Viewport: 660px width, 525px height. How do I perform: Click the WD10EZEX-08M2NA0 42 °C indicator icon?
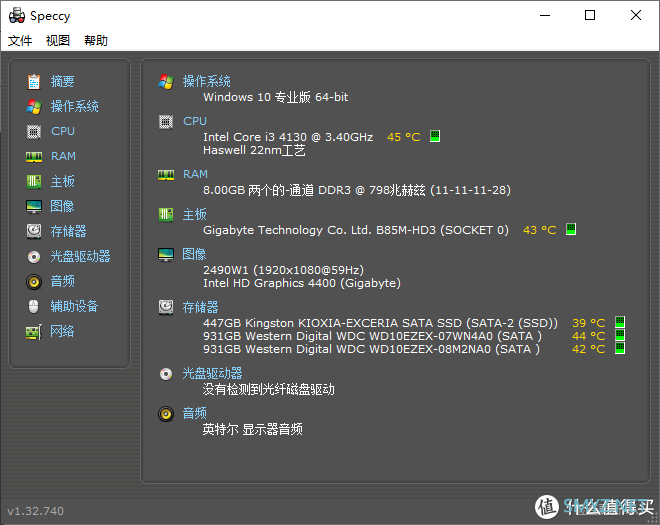click(620, 348)
